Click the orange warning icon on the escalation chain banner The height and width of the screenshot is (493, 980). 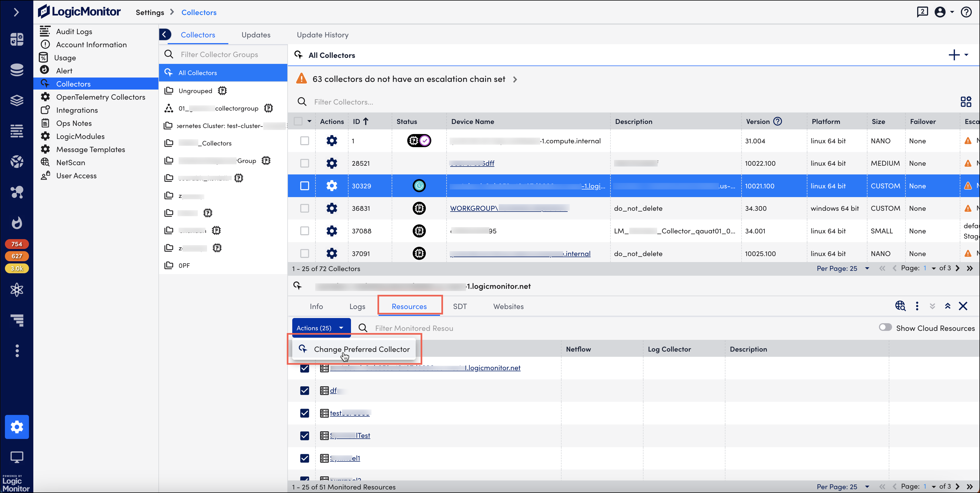coord(301,79)
